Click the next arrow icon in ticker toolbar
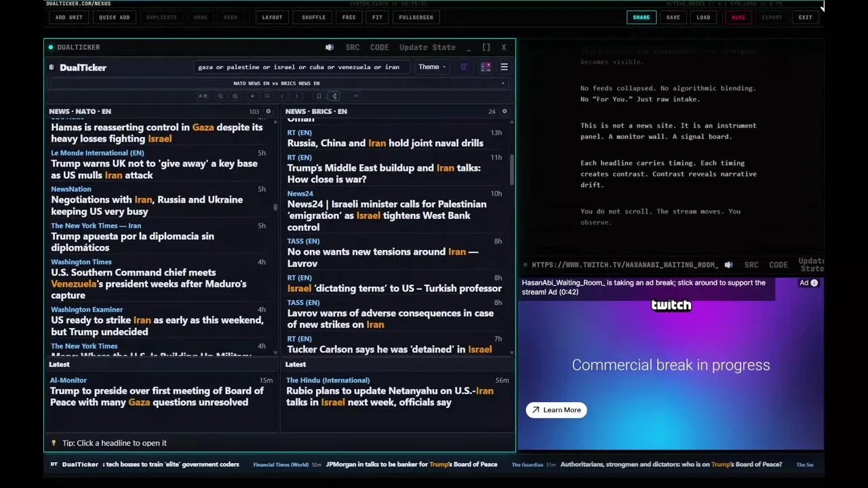This screenshot has height=488, width=868. pyautogui.click(x=296, y=96)
